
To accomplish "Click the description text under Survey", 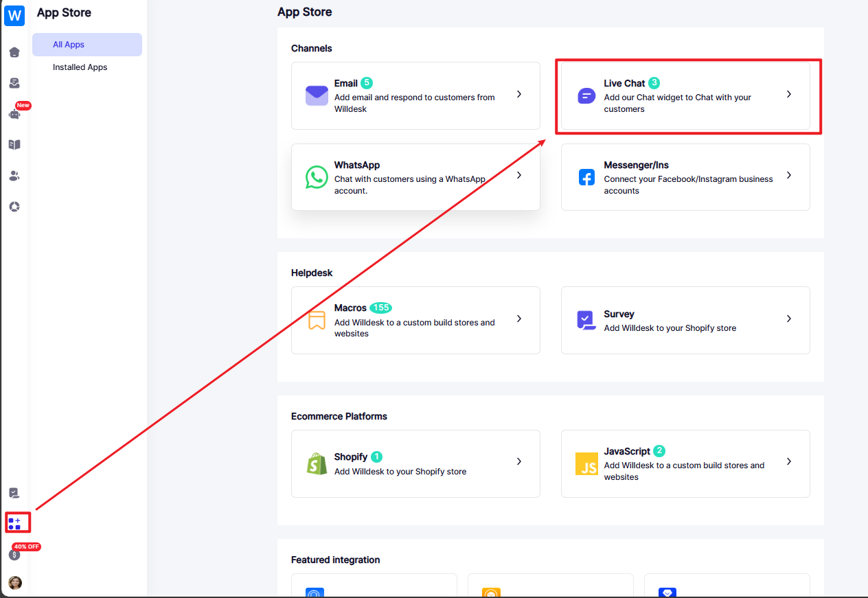I will [670, 328].
